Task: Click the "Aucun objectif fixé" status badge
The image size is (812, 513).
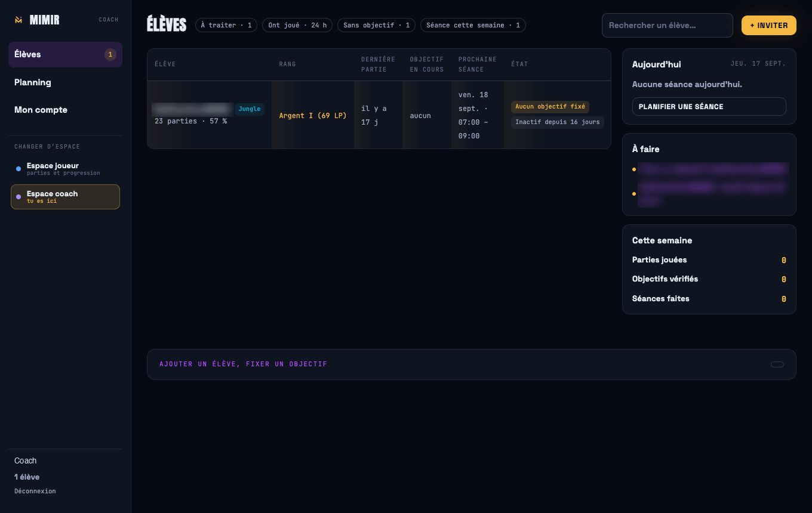Action: (x=550, y=107)
